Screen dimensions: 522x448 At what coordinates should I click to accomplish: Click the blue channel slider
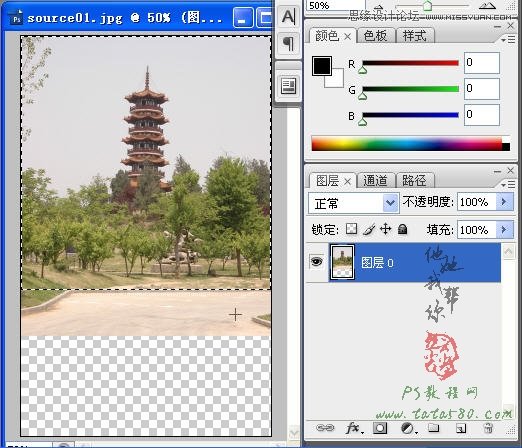(410, 115)
